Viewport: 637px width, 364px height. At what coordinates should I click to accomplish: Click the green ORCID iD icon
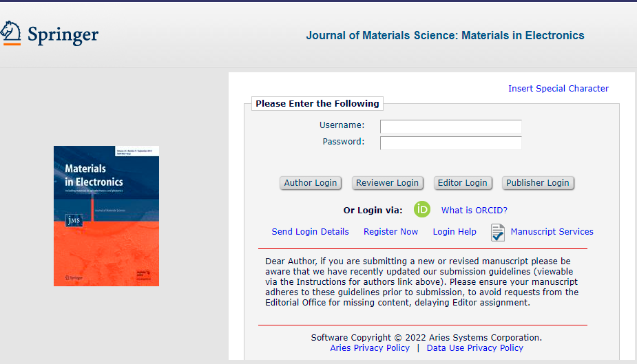[x=422, y=209]
